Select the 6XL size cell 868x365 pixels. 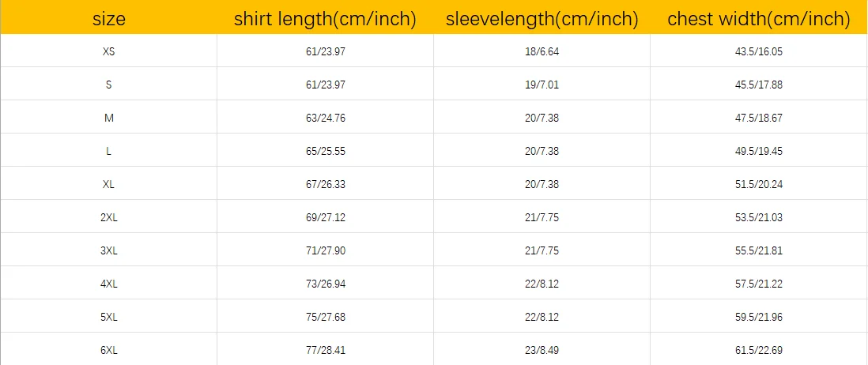click(108, 350)
